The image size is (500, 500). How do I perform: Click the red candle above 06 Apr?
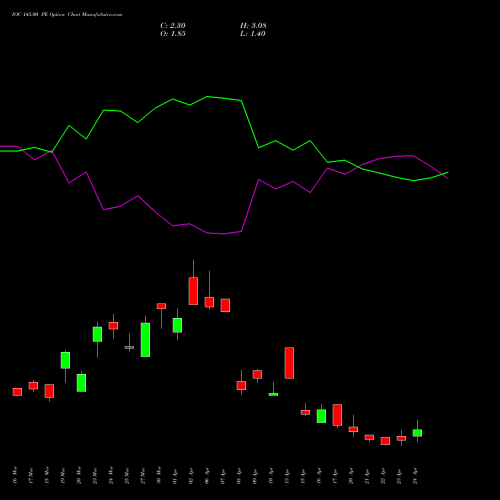click(x=209, y=302)
